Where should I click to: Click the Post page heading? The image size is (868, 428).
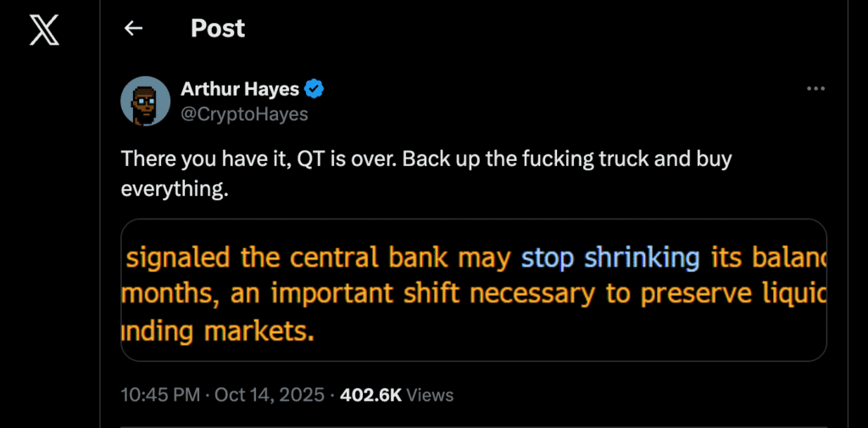tap(218, 28)
